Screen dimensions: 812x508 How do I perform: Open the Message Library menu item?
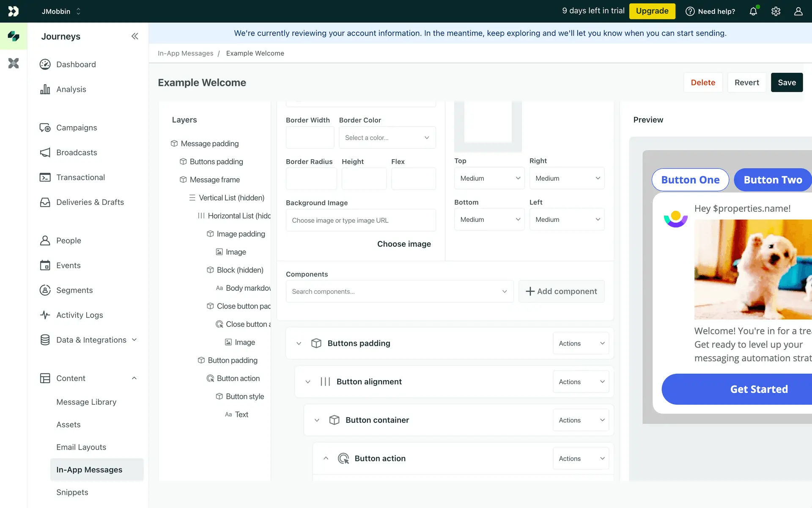86,402
